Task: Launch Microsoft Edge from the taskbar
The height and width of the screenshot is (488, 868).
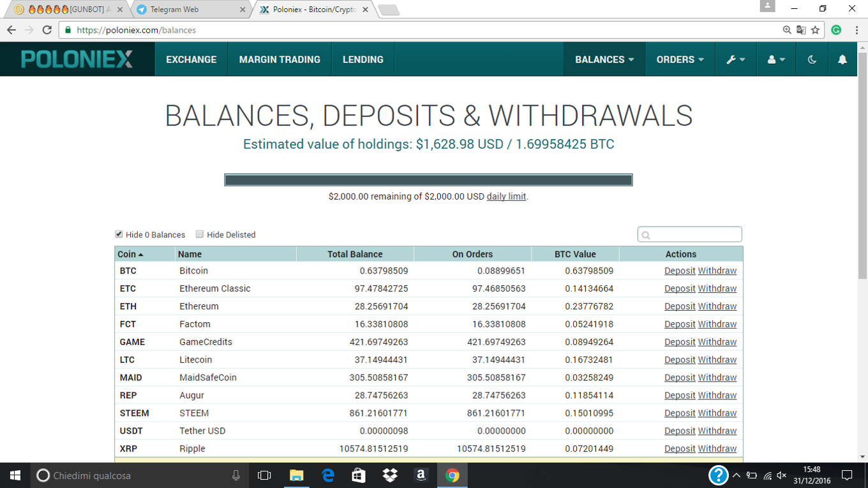Action: [327, 475]
